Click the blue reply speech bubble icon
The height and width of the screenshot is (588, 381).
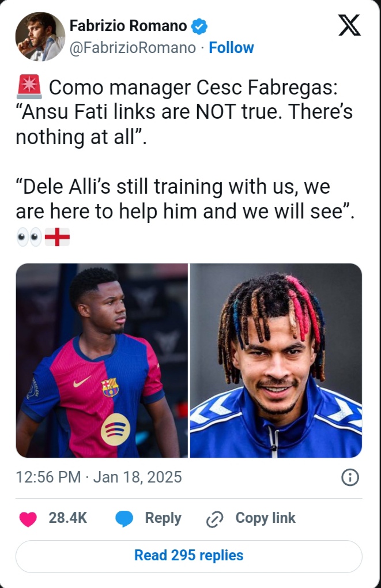click(x=124, y=519)
